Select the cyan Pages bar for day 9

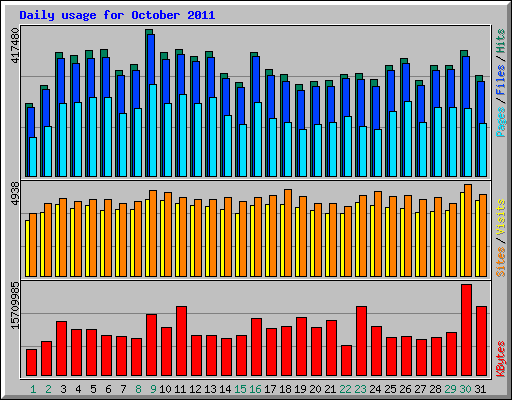coord(153,130)
